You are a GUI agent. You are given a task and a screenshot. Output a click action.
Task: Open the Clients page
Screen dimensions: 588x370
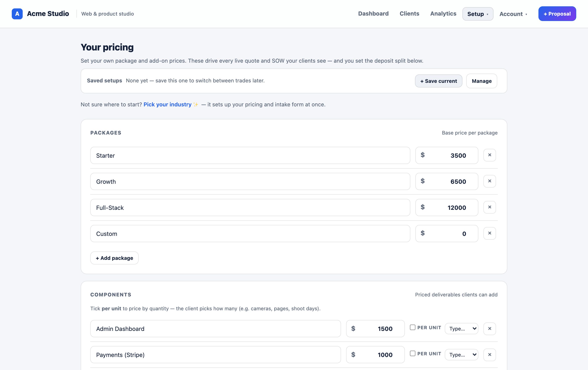(x=409, y=14)
